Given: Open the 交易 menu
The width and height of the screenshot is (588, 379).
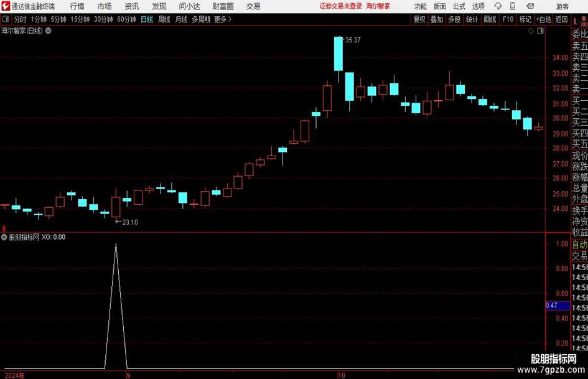Looking at the screenshot, I should coord(253,6).
